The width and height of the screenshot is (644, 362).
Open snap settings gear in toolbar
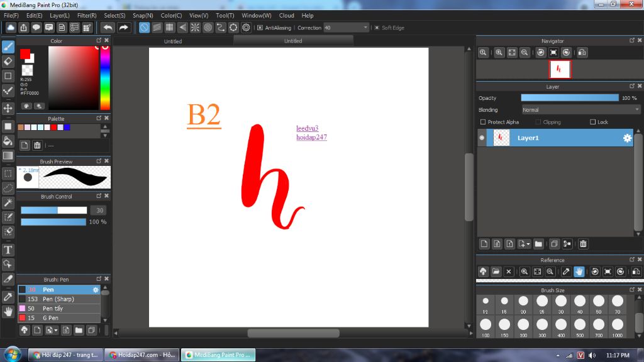(x=246, y=28)
